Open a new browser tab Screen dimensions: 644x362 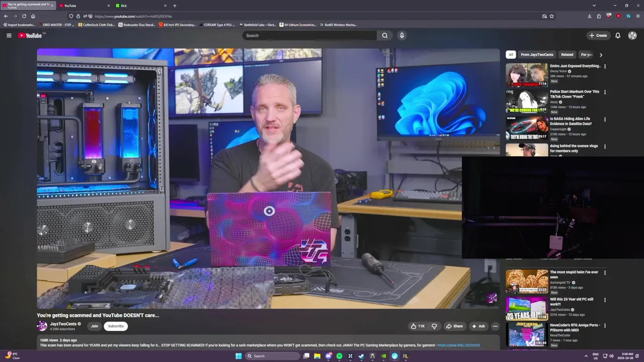click(175, 6)
